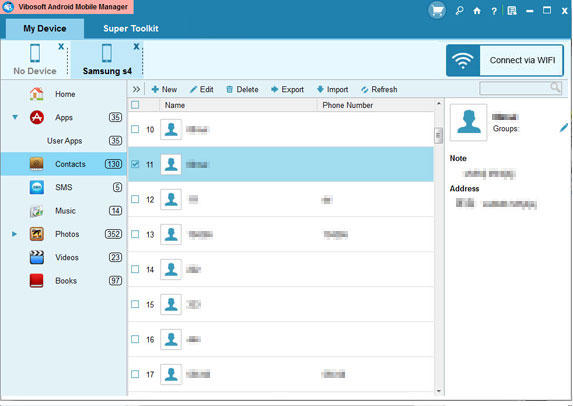Image resolution: width=573 pixels, height=406 pixels.
Task: Click scrollbar down arrow in contact list
Action: 439,391
